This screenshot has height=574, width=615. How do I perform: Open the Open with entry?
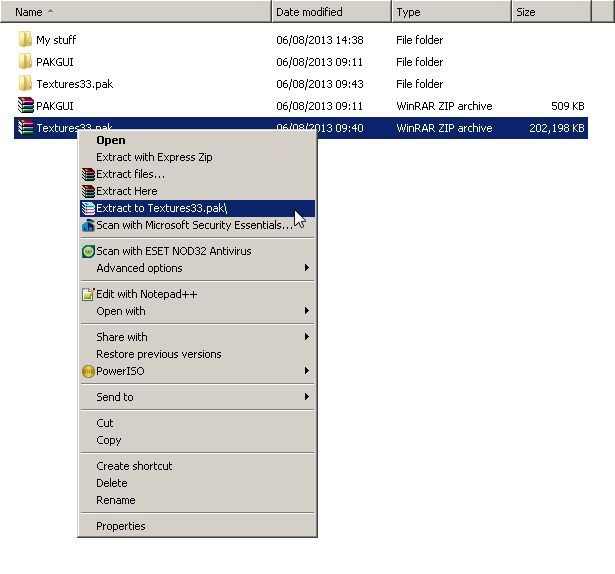pyautogui.click(x=197, y=311)
